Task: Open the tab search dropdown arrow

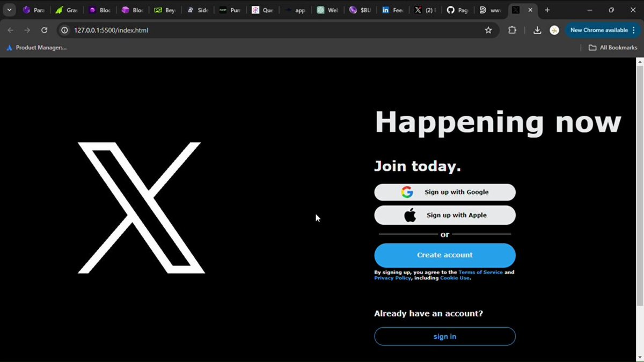Action: pyautogui.click(x=10, y=10)
